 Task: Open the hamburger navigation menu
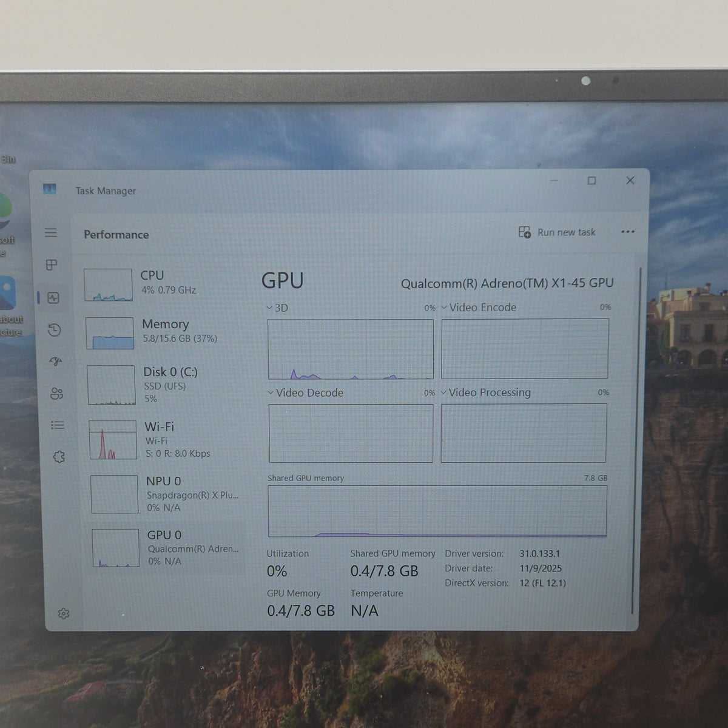[51, 233]
